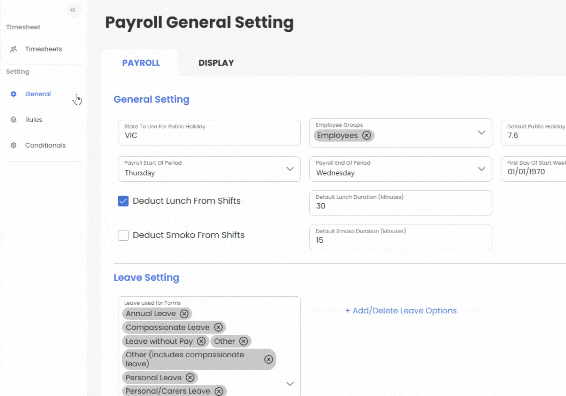Click the General Setting heading

click(151, 99)
